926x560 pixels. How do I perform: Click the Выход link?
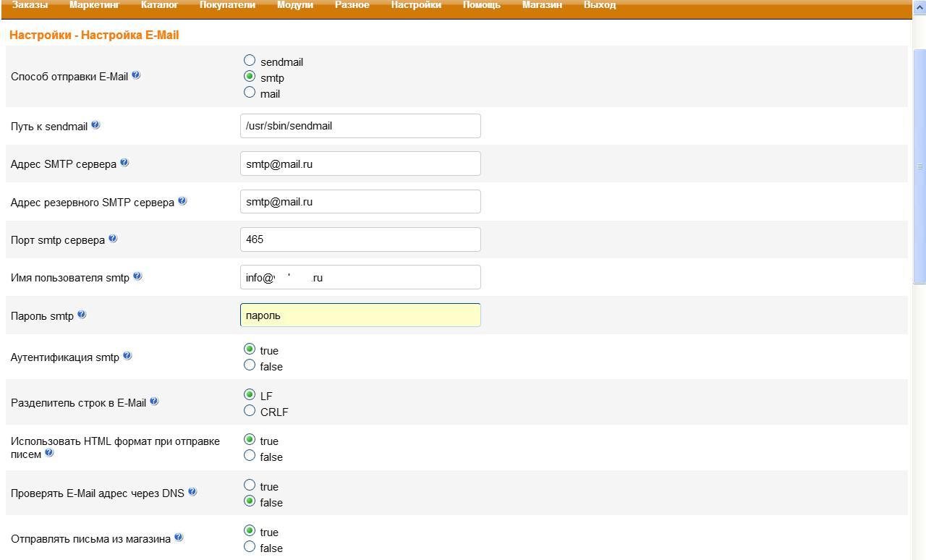click(x=599, y=5)
